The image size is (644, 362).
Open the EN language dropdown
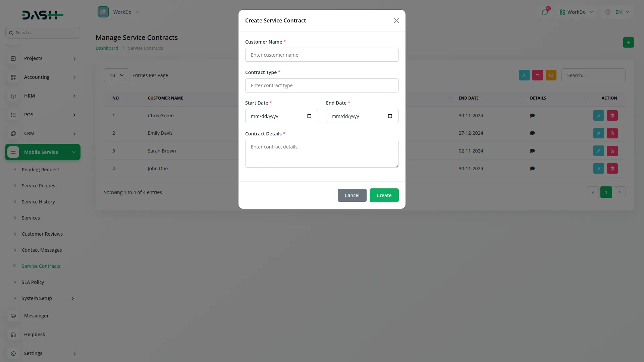(x=619, y=12)
